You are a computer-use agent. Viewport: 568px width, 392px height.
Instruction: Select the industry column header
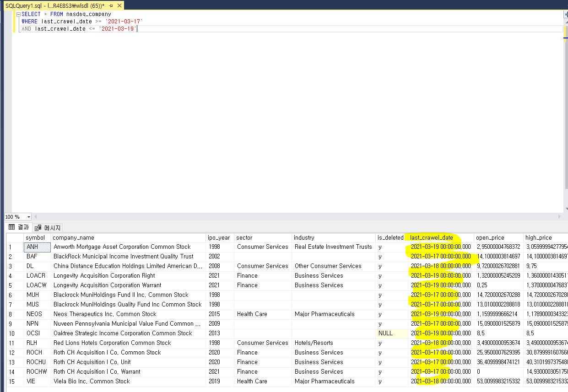(333, 237)
